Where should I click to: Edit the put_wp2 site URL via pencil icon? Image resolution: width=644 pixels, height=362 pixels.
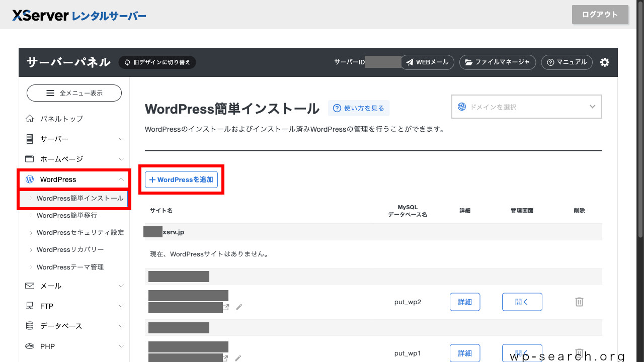[238, 307]
